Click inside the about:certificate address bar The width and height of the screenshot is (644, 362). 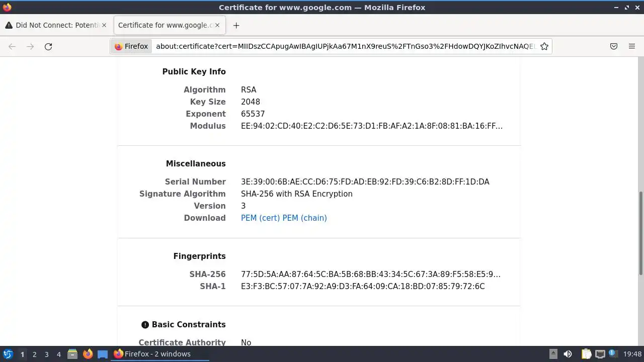click(x=345, y=46)
